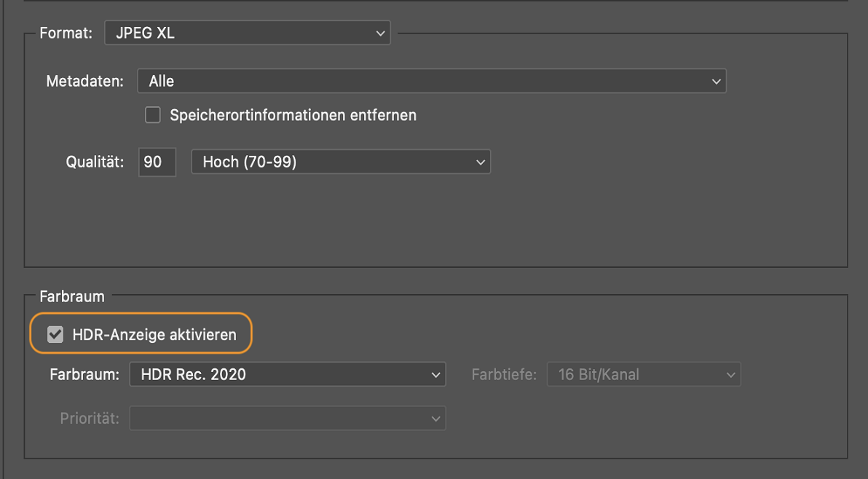Open the quality preset dropdown Hoch (70-99)
Screen dimensions: 868x479
(x=340, y=162)
